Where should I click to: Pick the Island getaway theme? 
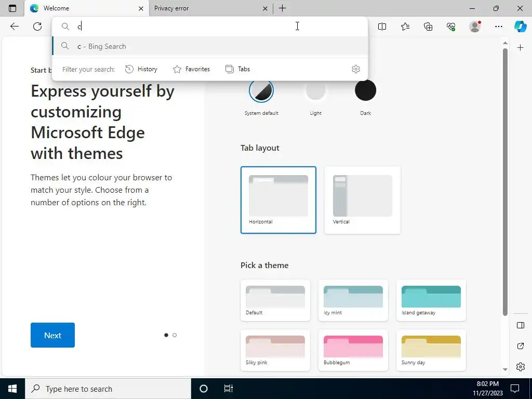431,300
